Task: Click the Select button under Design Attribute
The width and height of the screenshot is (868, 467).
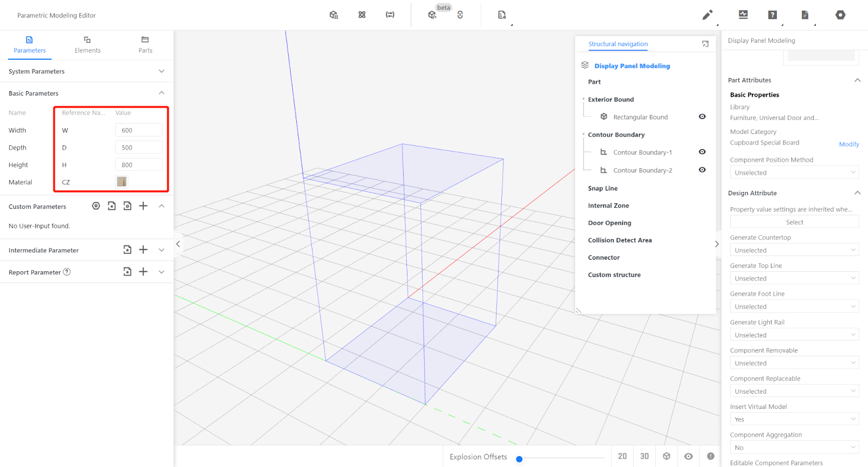Action: point(794,222)
